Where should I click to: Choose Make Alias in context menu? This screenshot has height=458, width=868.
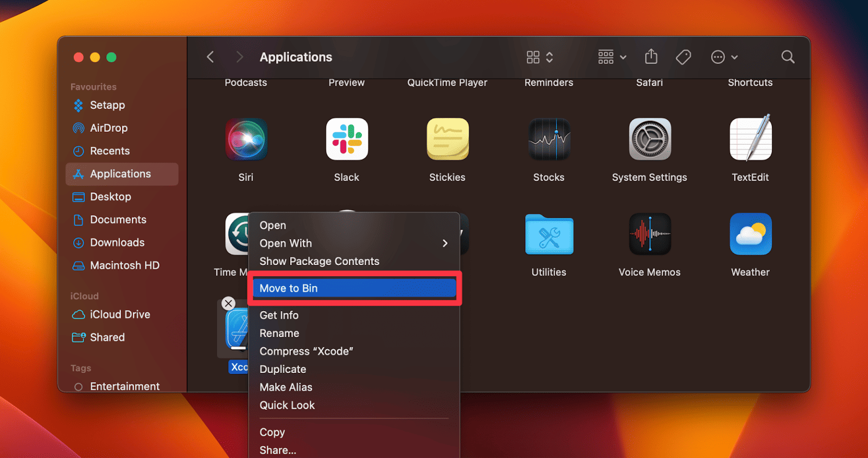[354, 387]
